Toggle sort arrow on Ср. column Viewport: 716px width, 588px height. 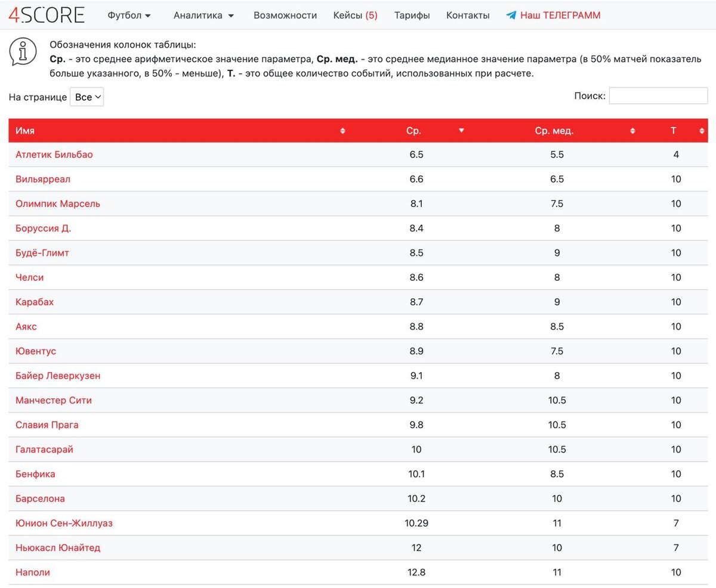pyautogui.click(x=461, y=131)
